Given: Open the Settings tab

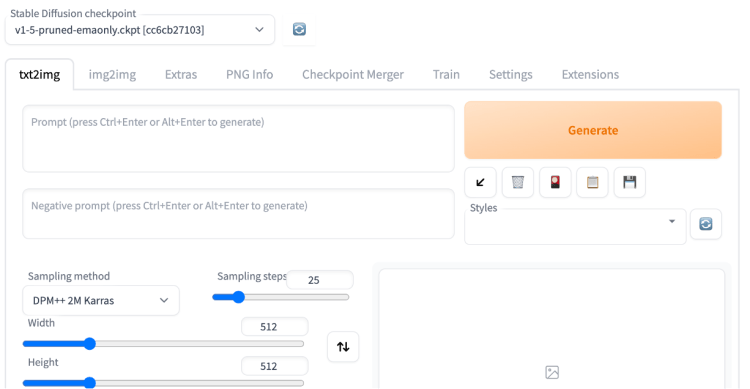Looking at the screenshot, I should (510, 75).
